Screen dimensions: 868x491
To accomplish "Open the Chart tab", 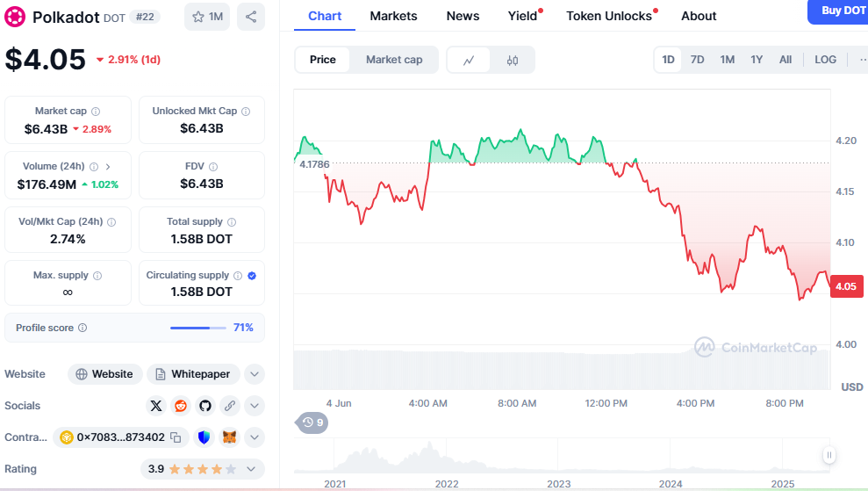I will (325, 16).
